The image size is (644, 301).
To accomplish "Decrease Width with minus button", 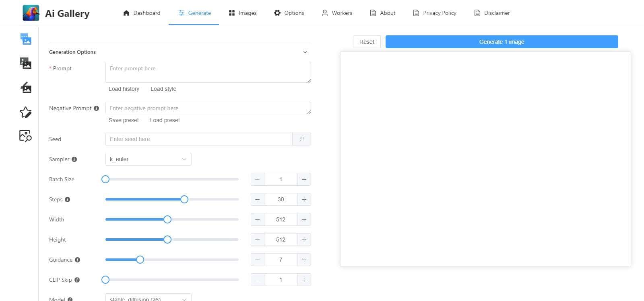I will pos(258,219).
